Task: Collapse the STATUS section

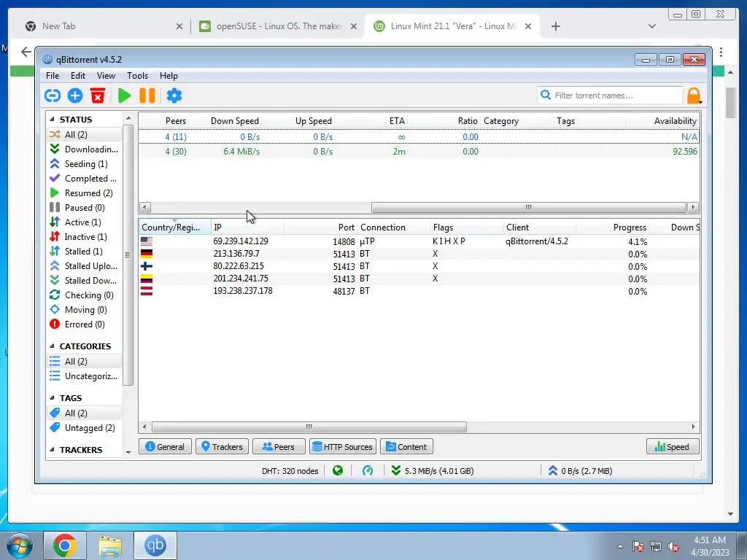Action: (x=52, y=120)
